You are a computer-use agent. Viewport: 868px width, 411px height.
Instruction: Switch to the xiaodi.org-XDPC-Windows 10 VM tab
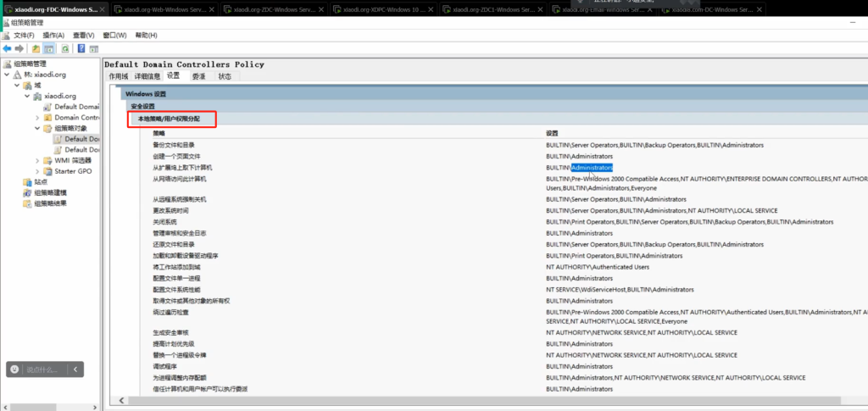tap(385, 10)
